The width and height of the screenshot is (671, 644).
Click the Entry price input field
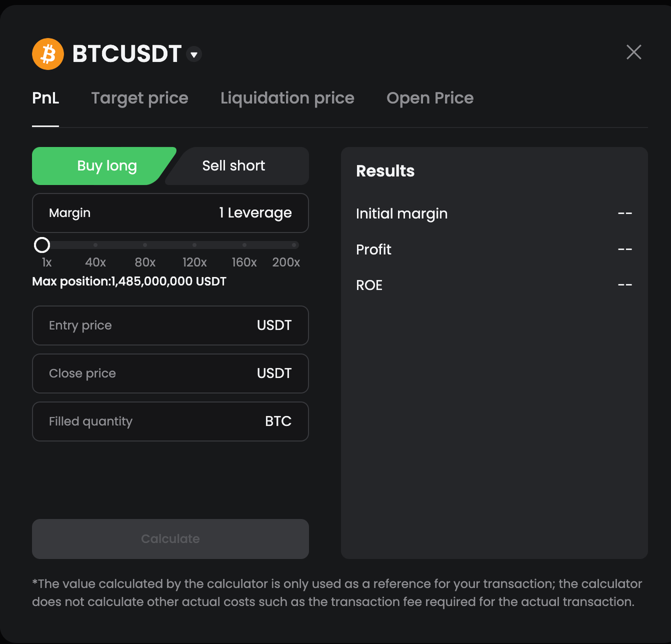tap(170, 326)
